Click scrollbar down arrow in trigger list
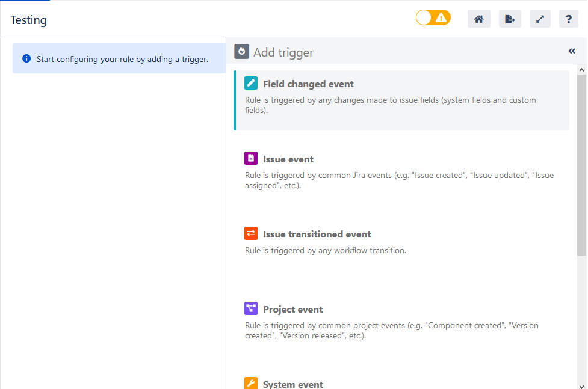The image size is (588, 389). click(x=581, y=385)
